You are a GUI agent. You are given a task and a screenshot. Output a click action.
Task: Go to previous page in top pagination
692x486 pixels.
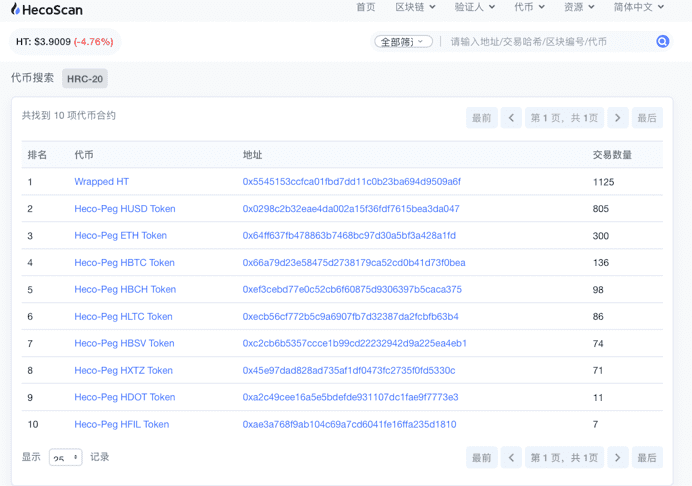511,118
